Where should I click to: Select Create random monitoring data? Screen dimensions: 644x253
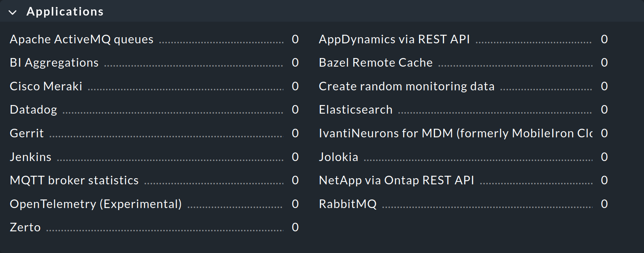pyautogui.click(x=406, y=86)
